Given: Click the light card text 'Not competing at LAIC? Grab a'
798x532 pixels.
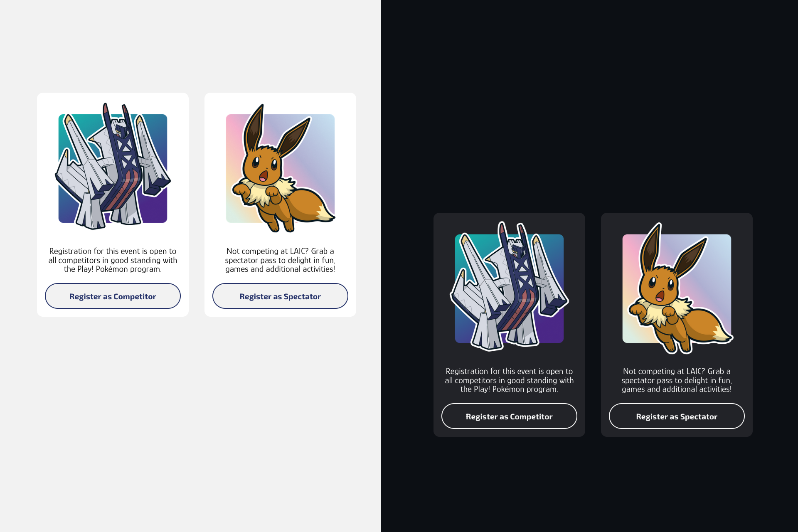Looking at the screenshot, I should (280, 251).
